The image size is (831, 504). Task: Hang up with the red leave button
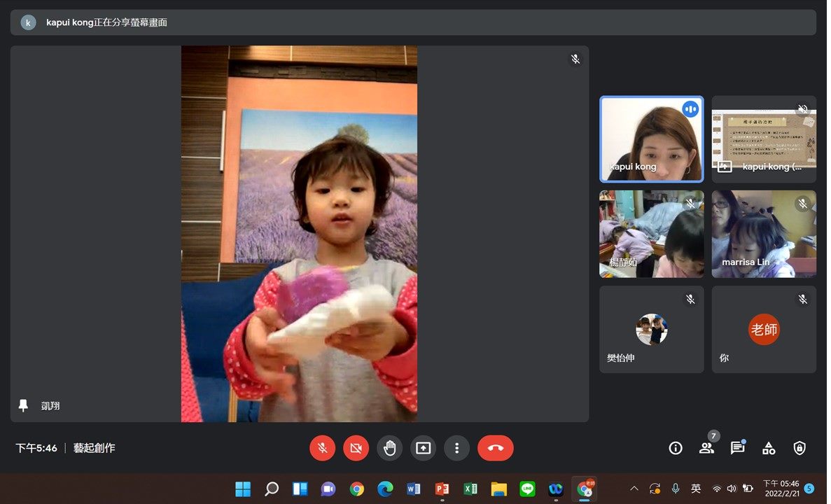click(495, 448)
